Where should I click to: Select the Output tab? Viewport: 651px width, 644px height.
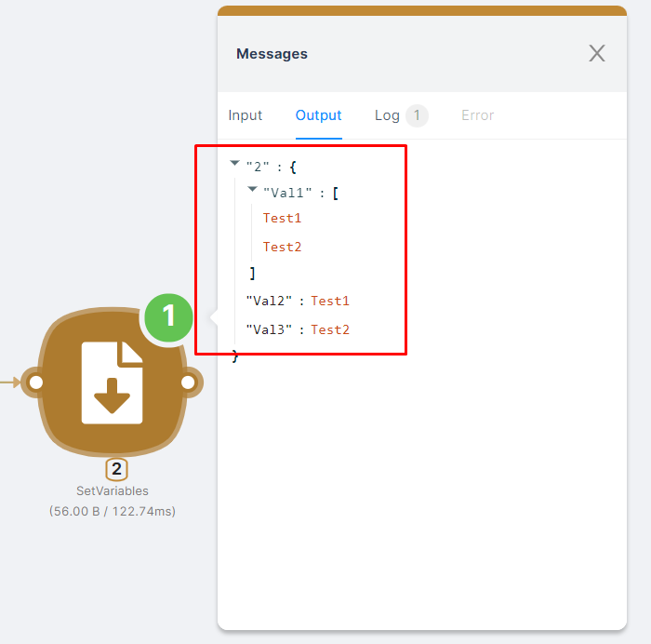(318, 115)
